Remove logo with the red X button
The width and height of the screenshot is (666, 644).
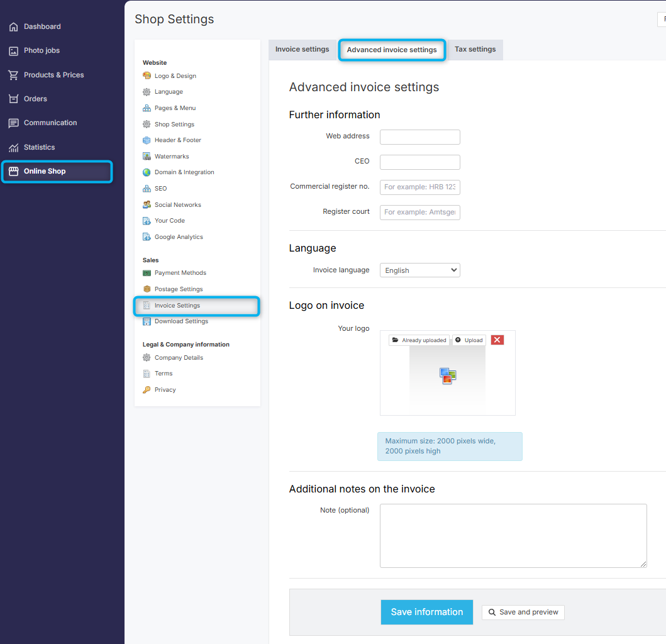[497, 340]
